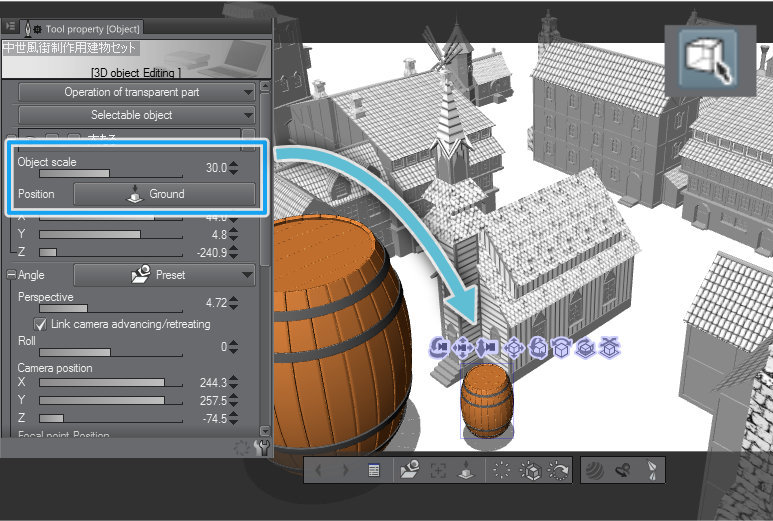Click the last manipulator icon, snap-move object along ground
The width and height of the screenshot is (773, 521).
tap(609, 347)
